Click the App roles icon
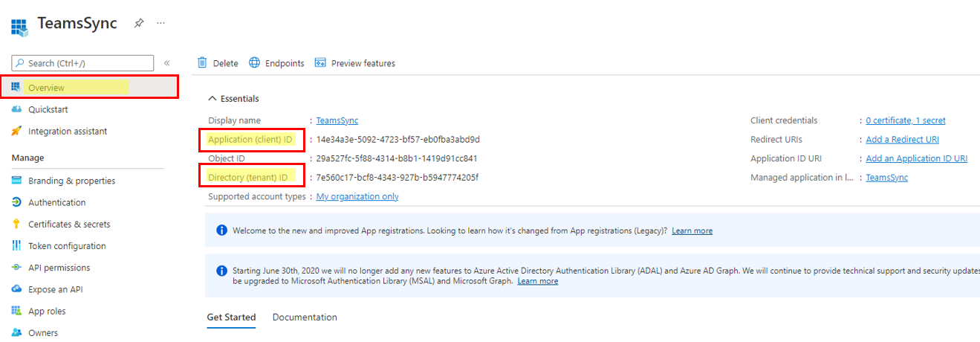This screenshot has width=980, height=342. [16, 311]
